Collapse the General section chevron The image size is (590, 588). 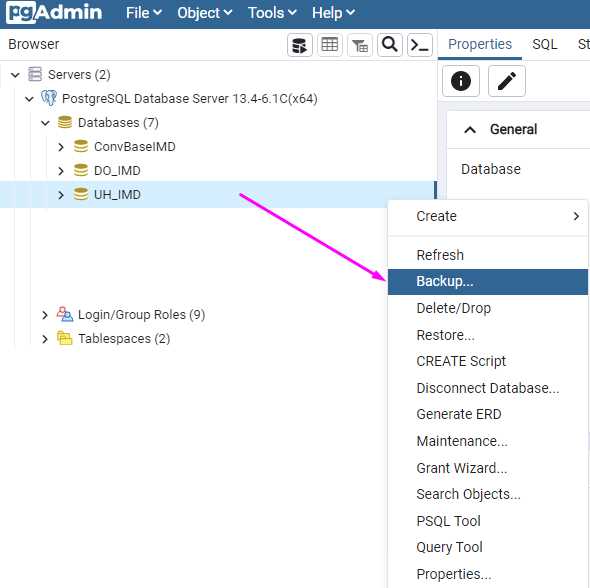click(470, 130)
